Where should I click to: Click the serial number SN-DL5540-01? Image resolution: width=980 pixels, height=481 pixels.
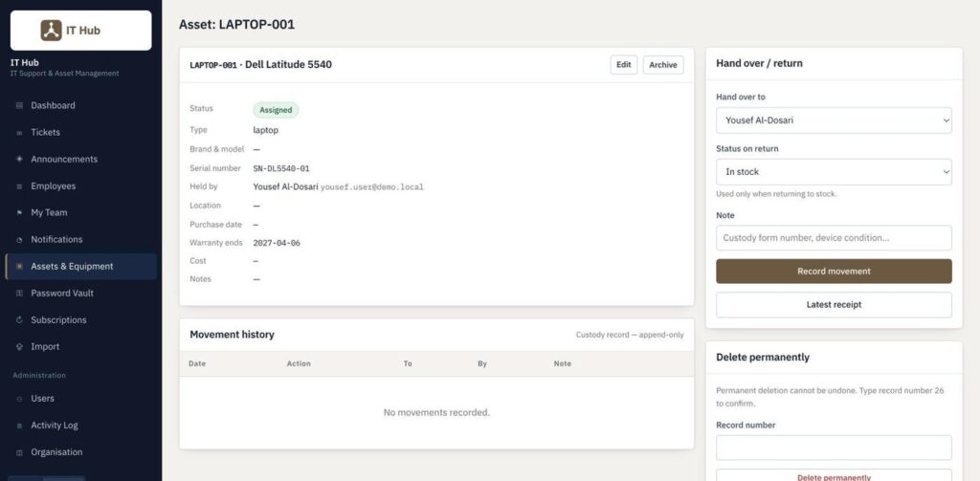(x=281, y=168)
